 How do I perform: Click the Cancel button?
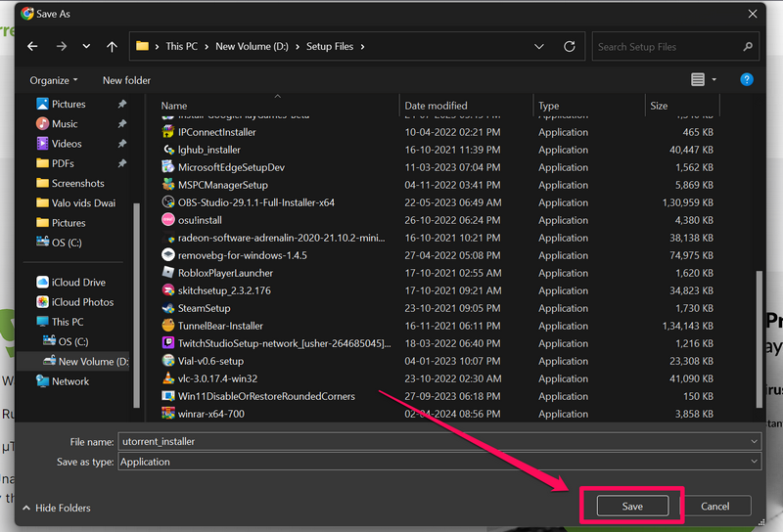[715, 506]
